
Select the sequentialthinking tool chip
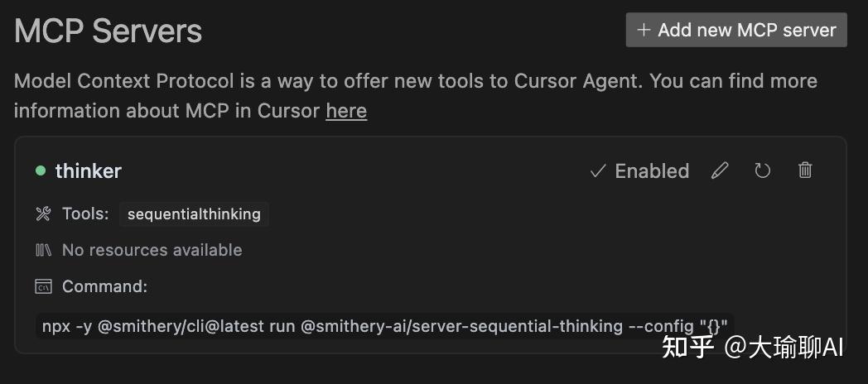point(194,214)
